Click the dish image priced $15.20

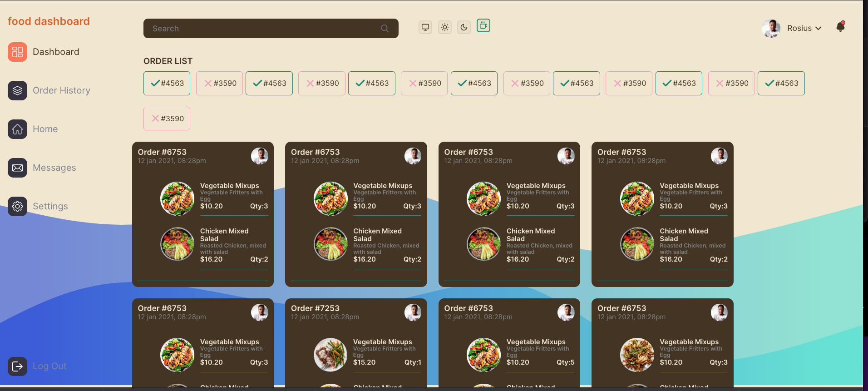pyautogui.click(x=331, y=355)
